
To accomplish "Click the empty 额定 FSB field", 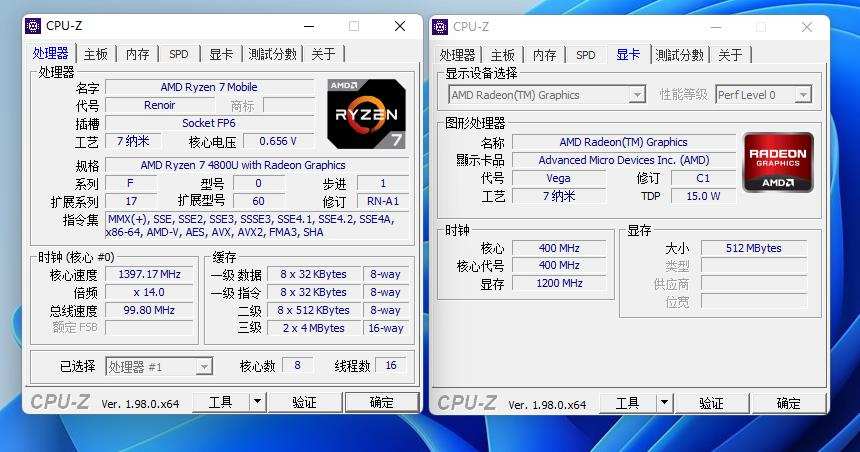I will [149, 327].
